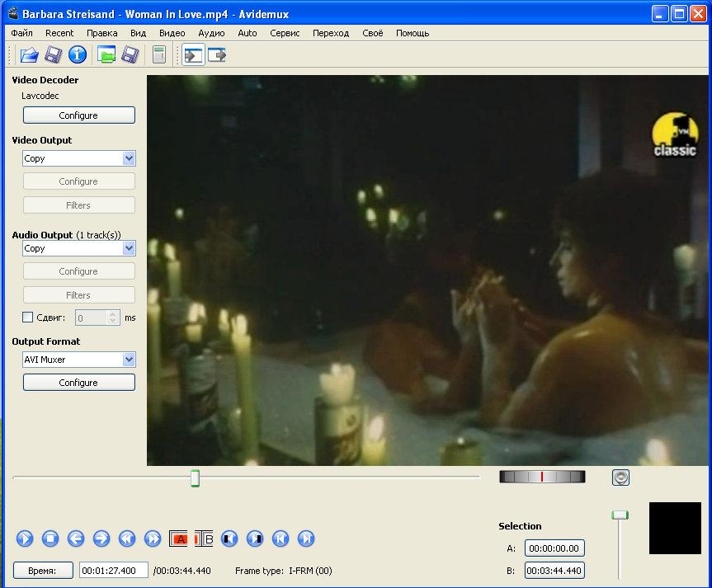Click Filters under Video Output
The image size is (712, 588).
click(x=79, y=205)
